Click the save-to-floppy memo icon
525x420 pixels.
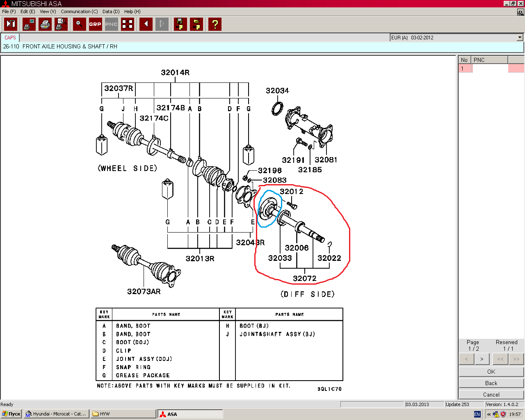pos(180,24)
